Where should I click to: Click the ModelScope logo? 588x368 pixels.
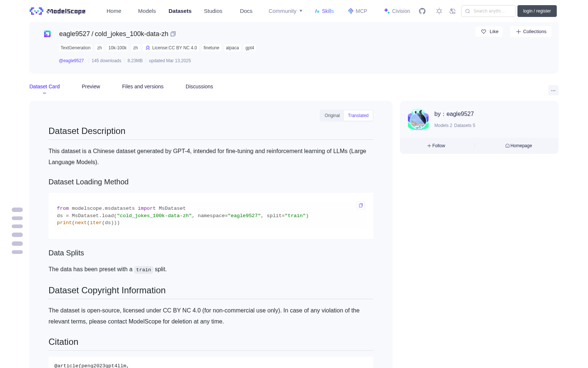(x=58, y=11)
